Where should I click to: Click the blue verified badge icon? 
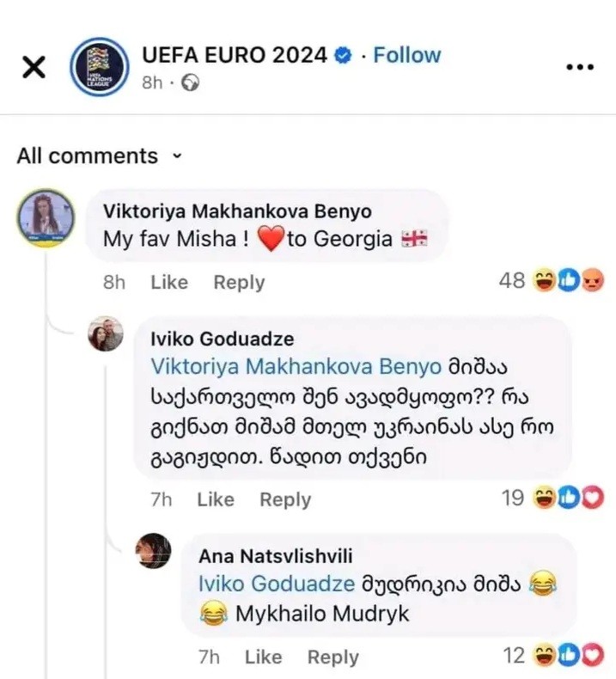tap(343, 56)
